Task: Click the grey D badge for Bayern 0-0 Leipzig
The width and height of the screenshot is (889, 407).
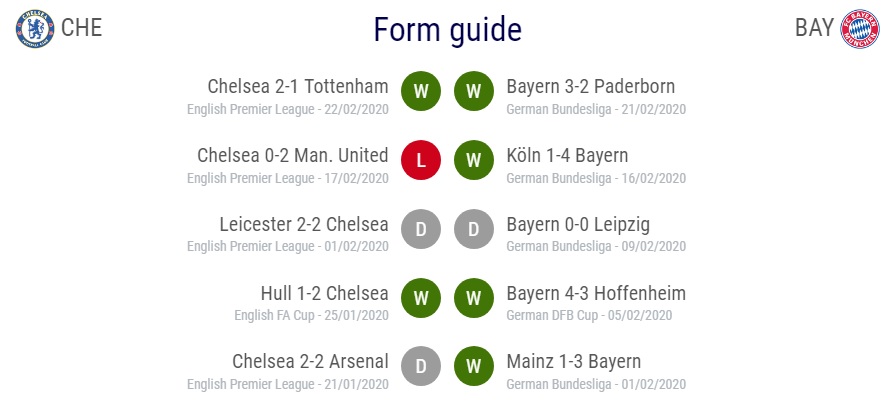Action: click(474, 229)
